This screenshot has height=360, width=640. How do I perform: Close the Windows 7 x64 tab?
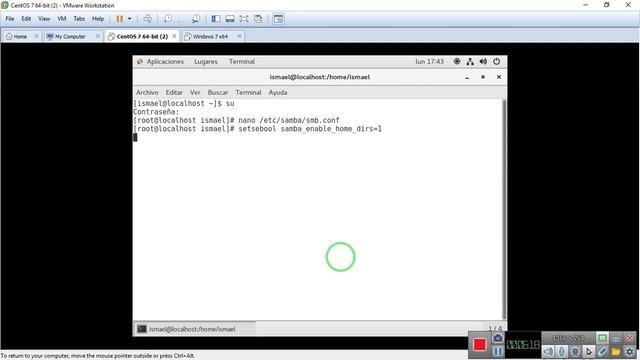tap(240, 36)
